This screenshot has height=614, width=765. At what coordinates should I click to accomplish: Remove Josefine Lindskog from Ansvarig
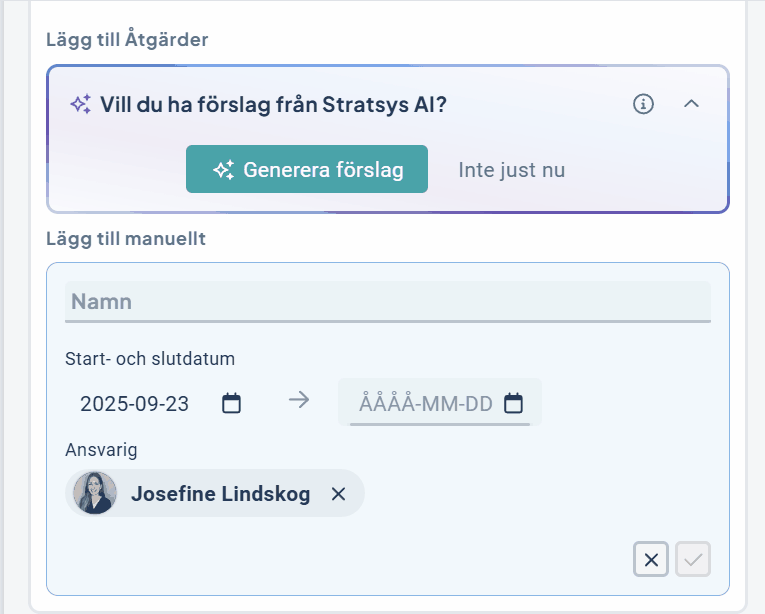click(x=338, y=494)
